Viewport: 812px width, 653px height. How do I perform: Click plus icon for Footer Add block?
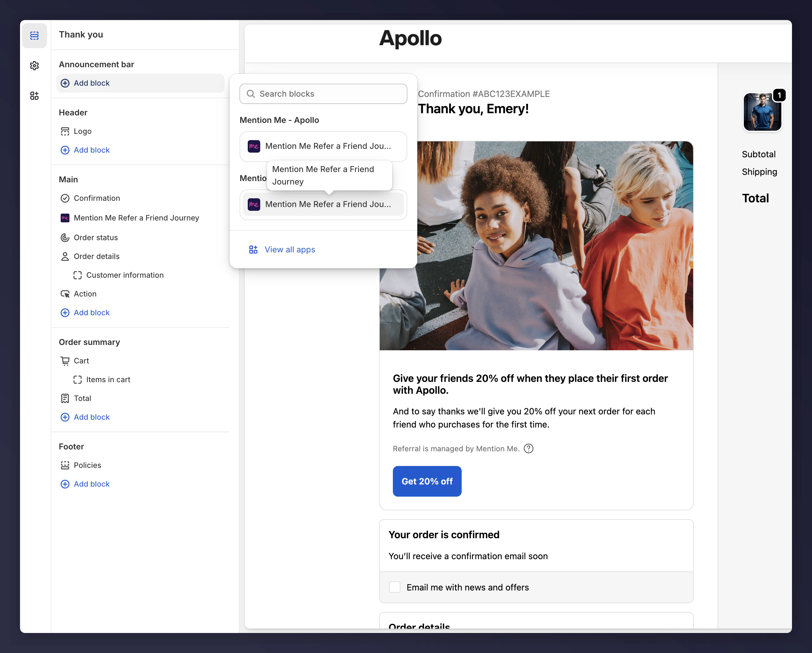coord(65,484)
